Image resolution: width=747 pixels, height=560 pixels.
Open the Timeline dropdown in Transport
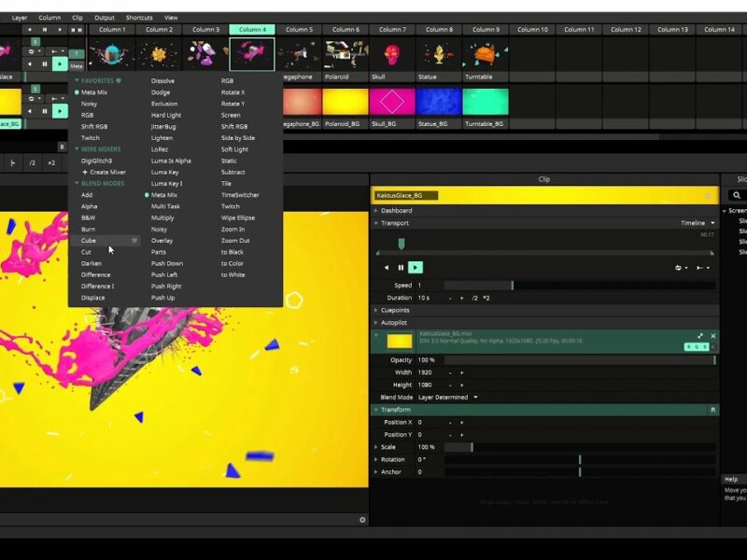(x=698, y=223)
